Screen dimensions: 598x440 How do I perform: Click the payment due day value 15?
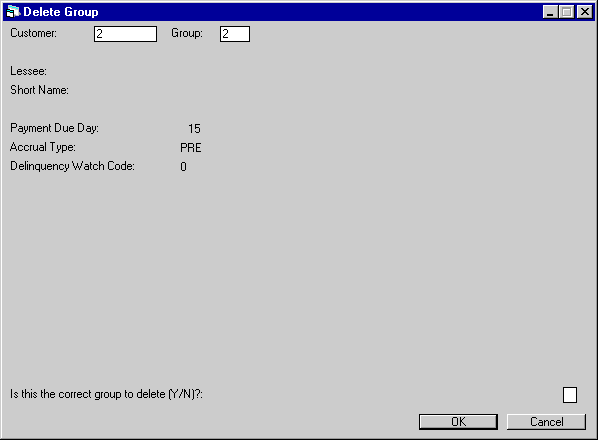point(194,128)
